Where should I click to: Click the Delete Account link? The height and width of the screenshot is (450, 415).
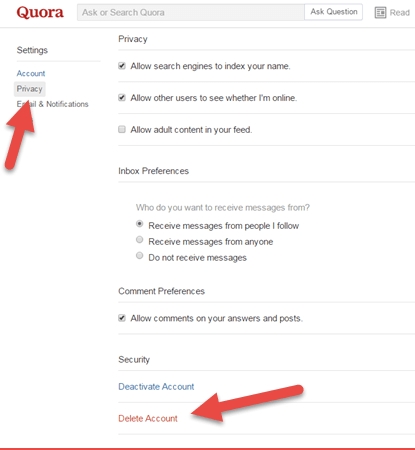click(148, 419)
